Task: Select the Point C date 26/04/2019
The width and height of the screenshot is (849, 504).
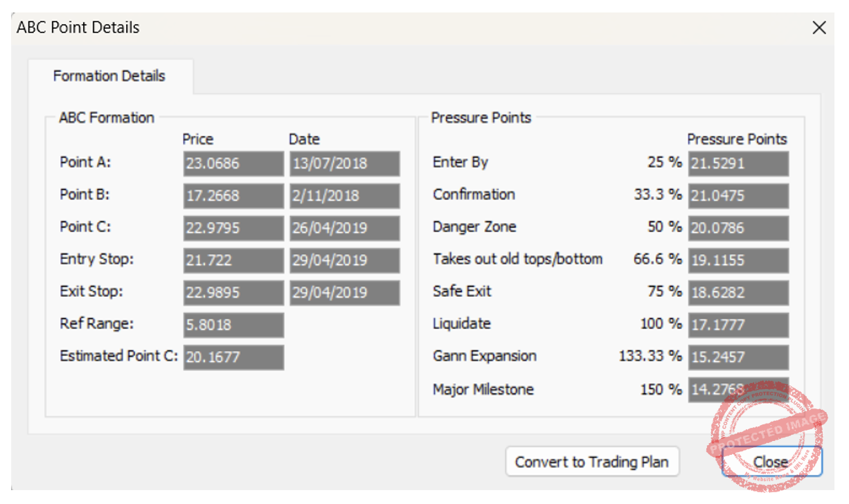Action: 344,228
